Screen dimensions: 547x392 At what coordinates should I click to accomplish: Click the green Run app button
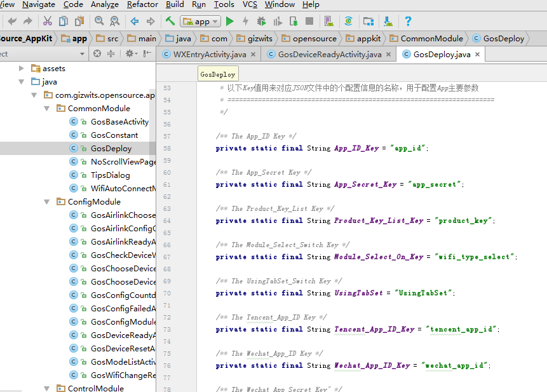[x=230, y=22]
